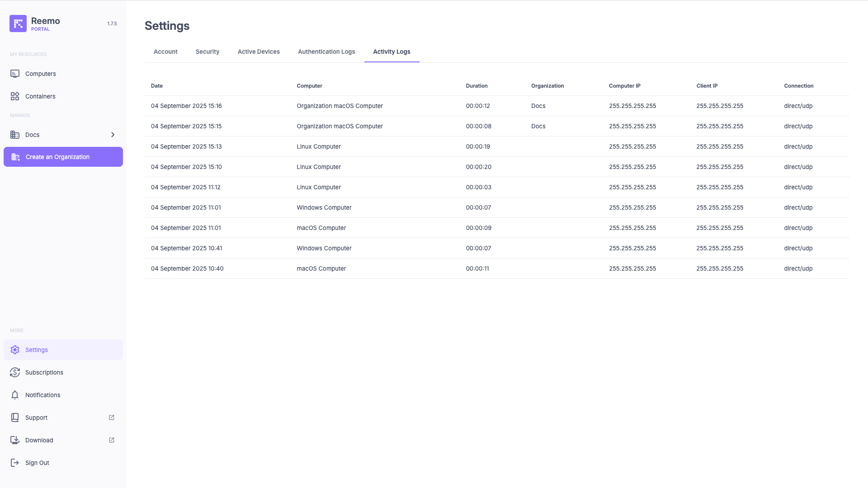This screenshot has height=488, width=868.
Task: Go to the Active Devices tab
Action: 259,52
